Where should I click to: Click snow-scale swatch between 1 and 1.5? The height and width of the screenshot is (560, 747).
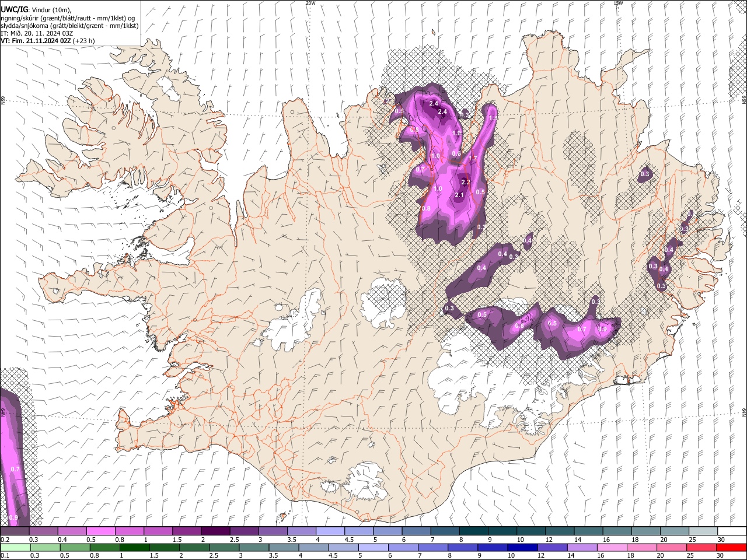(158, 531)
